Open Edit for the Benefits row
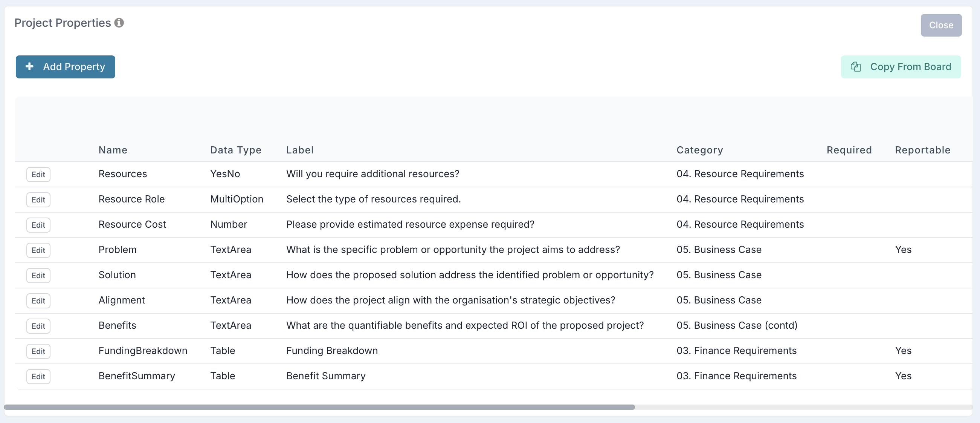This screenshot has width=980, height=423. (x=38, y=326)
